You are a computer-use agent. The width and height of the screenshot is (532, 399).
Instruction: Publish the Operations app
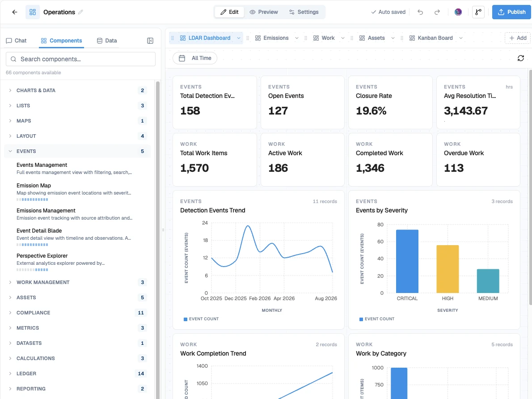point(511,12)
